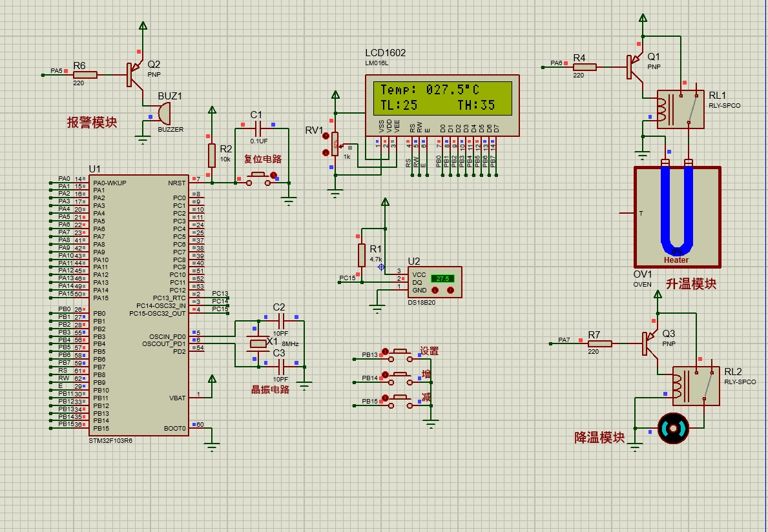Image resolution: width=768 pixels, height=532 pixels.
Task: Click the 晶振电路 label
Action: pos(271,389)
